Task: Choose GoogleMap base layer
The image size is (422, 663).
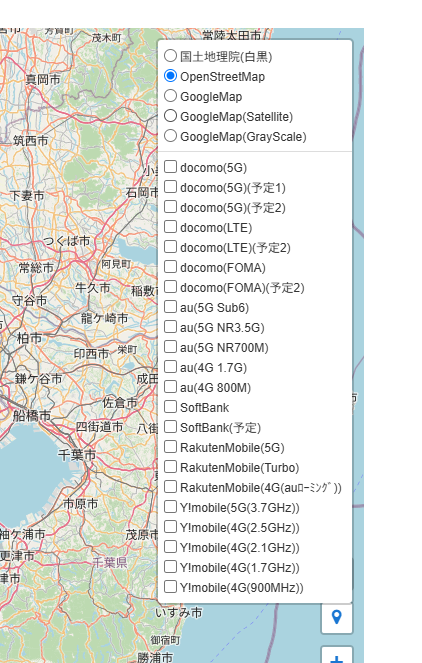Action: point(170,96)
